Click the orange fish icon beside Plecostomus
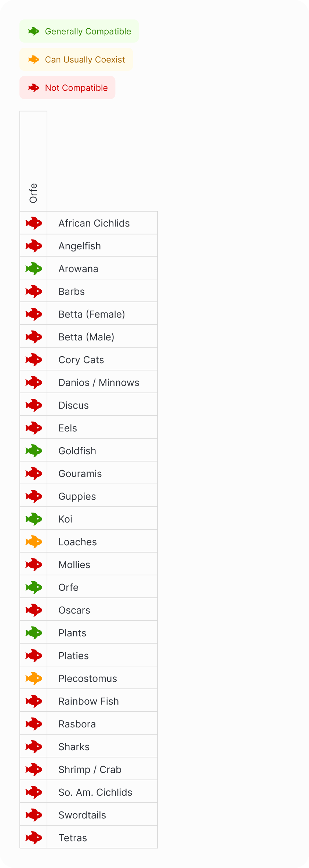 pyautogui.click(x=34, y=679)
